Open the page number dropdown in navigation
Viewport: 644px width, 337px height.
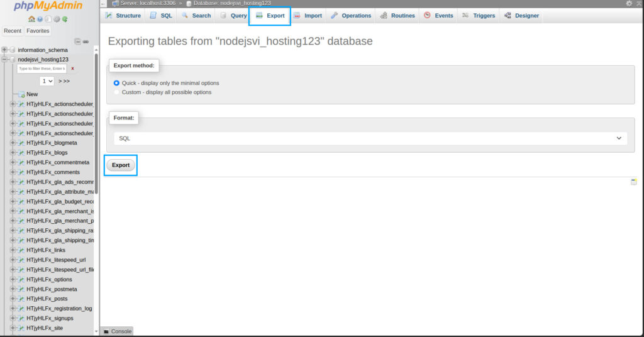pyautogui.click(x=47, y=81)
